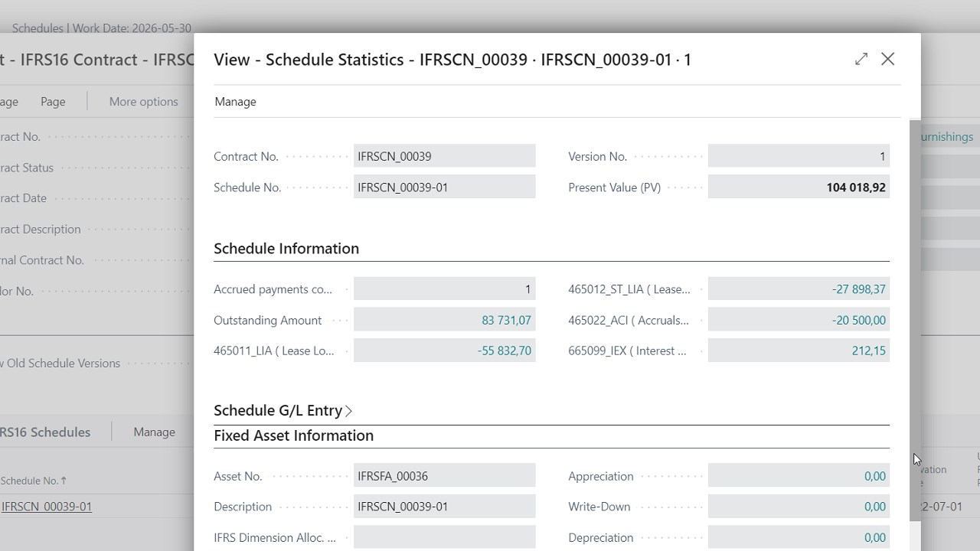Open the Manage menu in the statistics dialog
This screenshot has height=551, width=980.
tap(235, 102)
